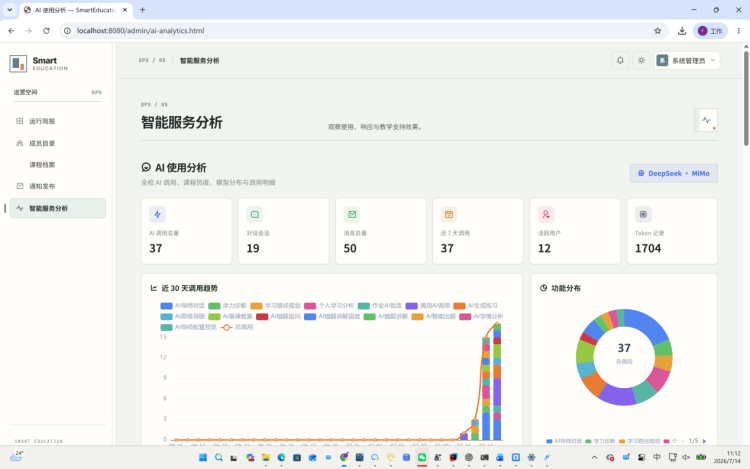Viewport: 750px width, 469px height.
Task: Click the chat icon on 对话会话 card
Action: (254, 214)
